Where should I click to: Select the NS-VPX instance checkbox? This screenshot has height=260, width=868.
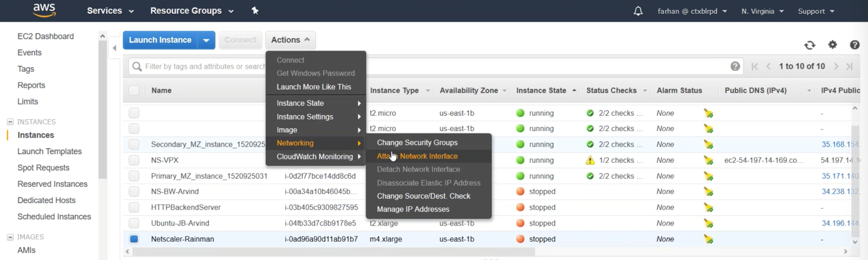pyautogui.click(x=134, y=160)
